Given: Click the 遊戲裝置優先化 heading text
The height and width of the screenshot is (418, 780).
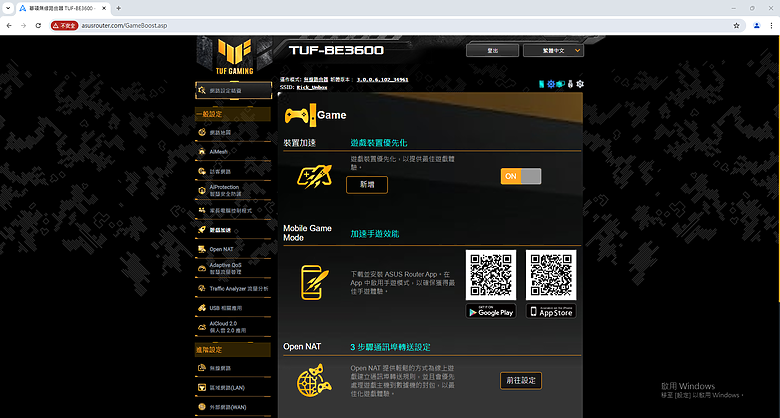Looking at the screenshot, I should [379, 143].
